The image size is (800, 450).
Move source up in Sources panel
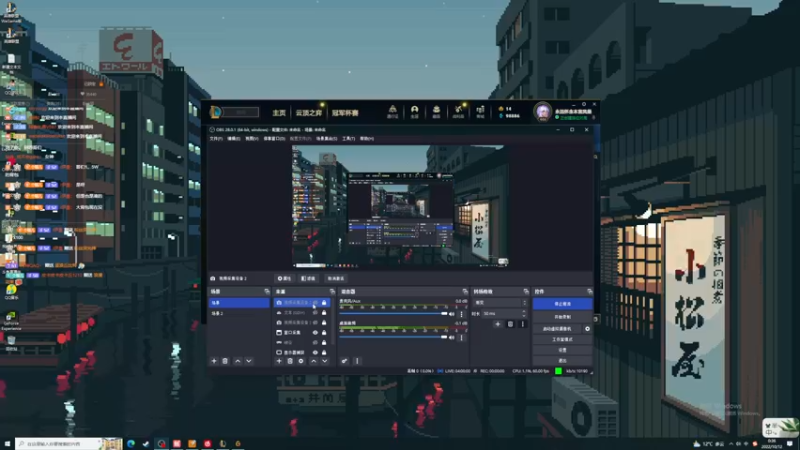313,361
